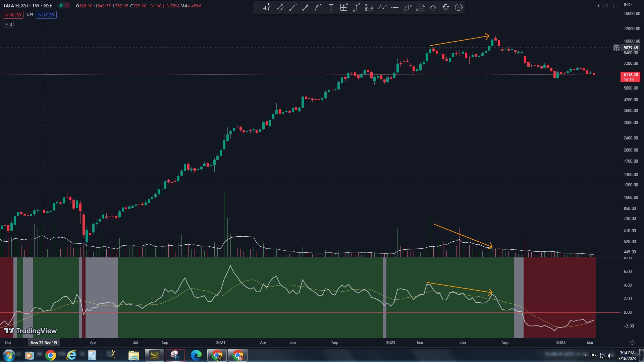The width and height of the screenshot is (644, 362).
Task: Click the move pane down arrow button
Action: [x=598, y=6]
